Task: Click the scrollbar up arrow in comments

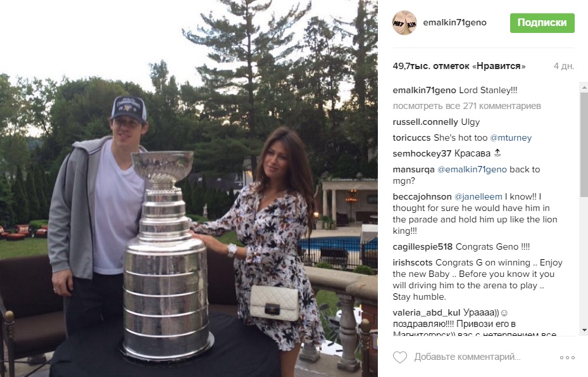Action: click(584, 87)
